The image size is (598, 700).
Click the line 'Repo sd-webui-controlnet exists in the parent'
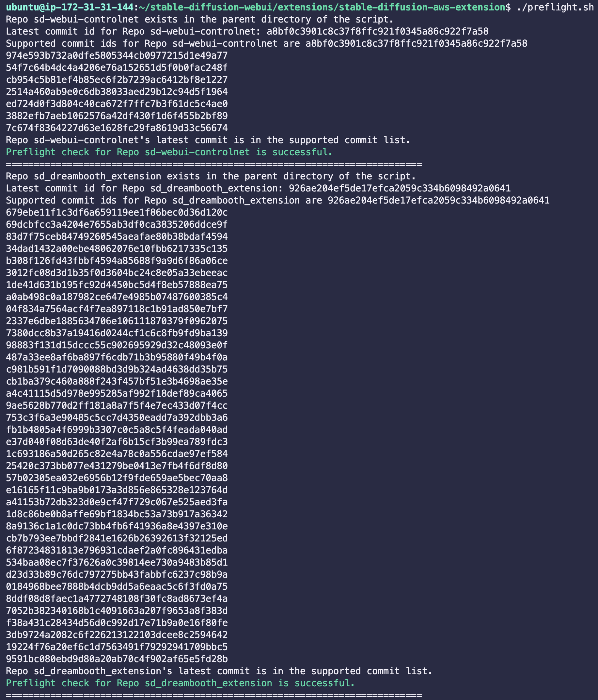(200, 20)
